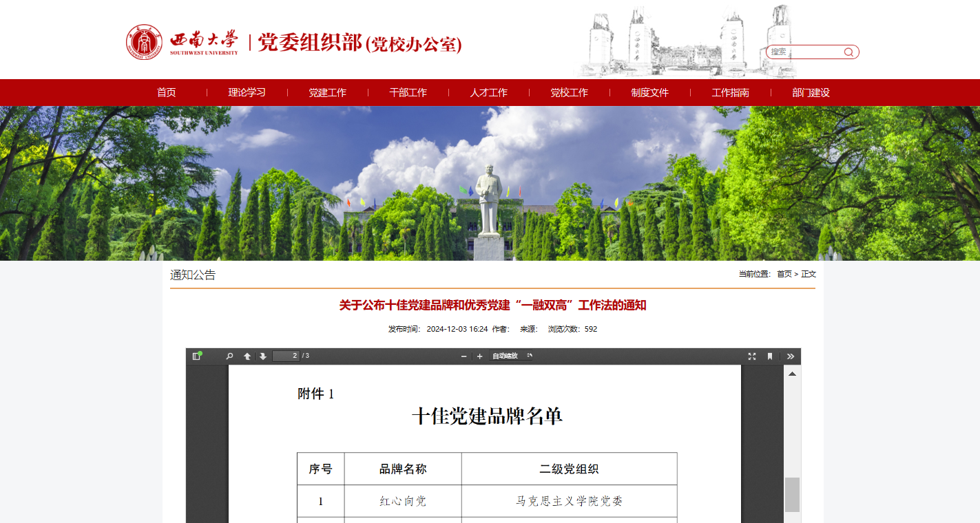Screen dimensions: 980x523
Task: Select 干部工作 in the navigation bar
Action: tap(408, 92)
